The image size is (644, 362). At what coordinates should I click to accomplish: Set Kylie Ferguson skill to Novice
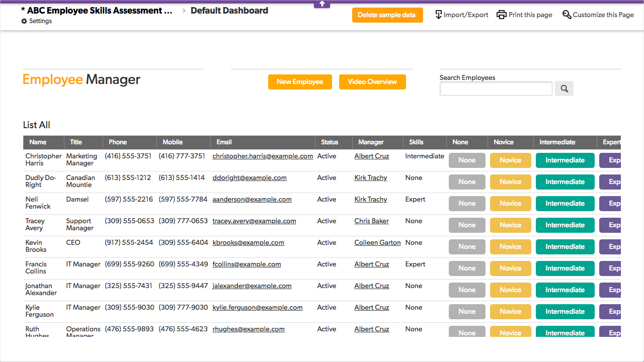(510, 312)
